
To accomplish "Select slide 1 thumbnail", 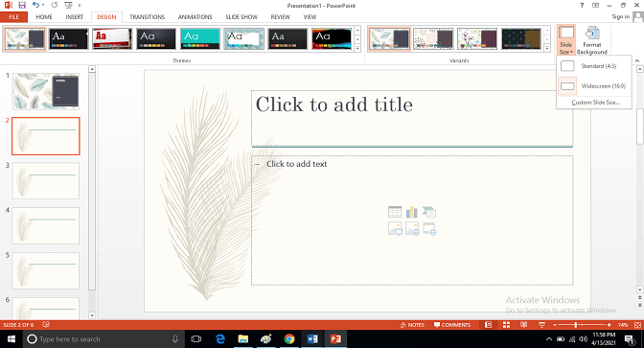I will tap(46, 91).
